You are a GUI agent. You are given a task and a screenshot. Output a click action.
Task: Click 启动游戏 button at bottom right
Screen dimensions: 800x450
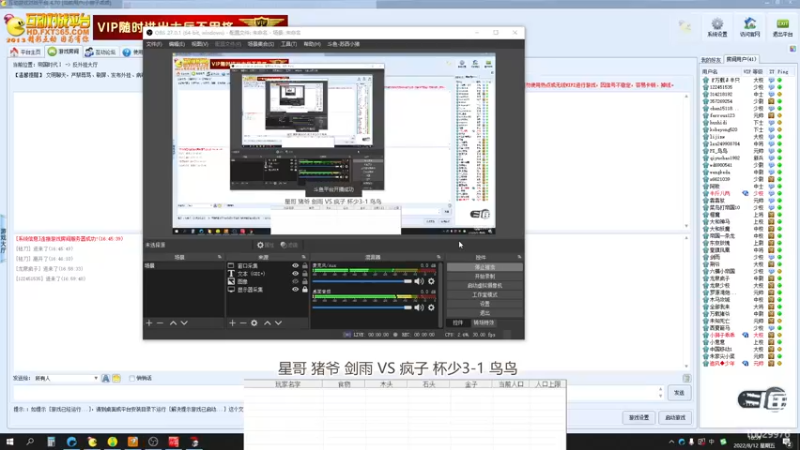(x=676, y=417)
